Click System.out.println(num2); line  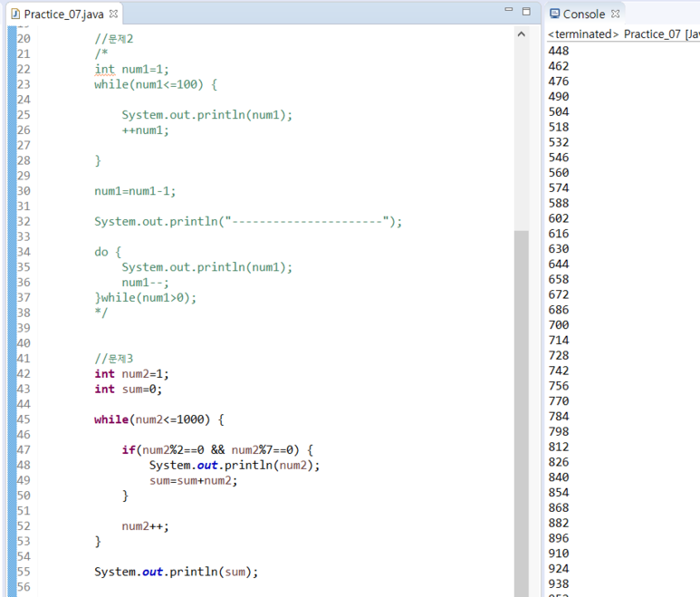click(x=235, y=466)
